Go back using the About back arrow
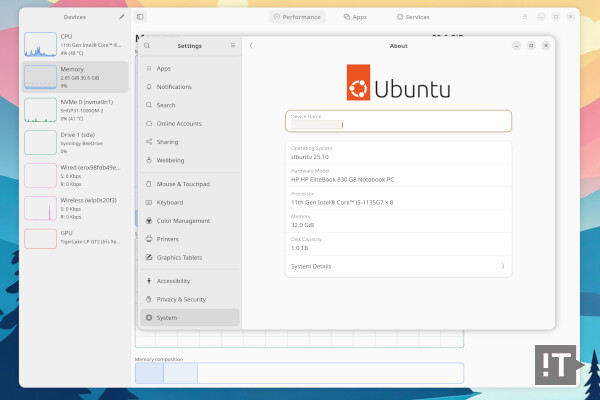Image resolution: width=600 pixels, height=400 pixels. coord(251,46)
